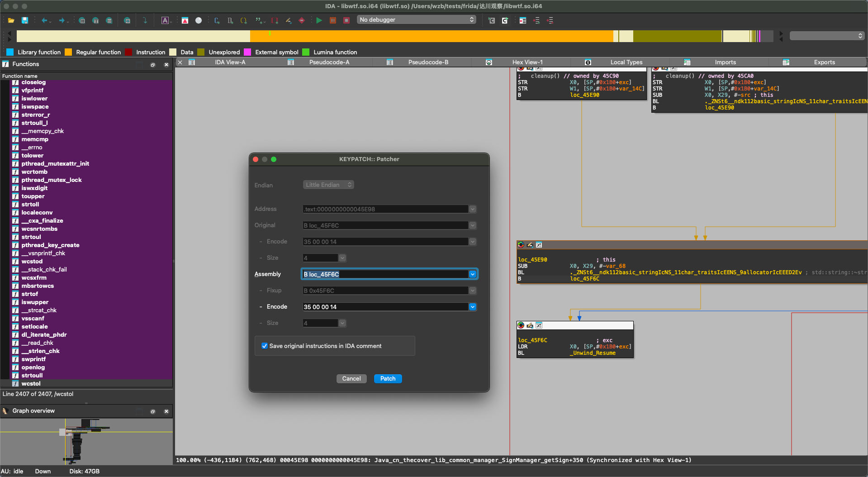Click the yellow braces structure toolbar icon
The height and width of the screenshot is (477, 868).
244,20
